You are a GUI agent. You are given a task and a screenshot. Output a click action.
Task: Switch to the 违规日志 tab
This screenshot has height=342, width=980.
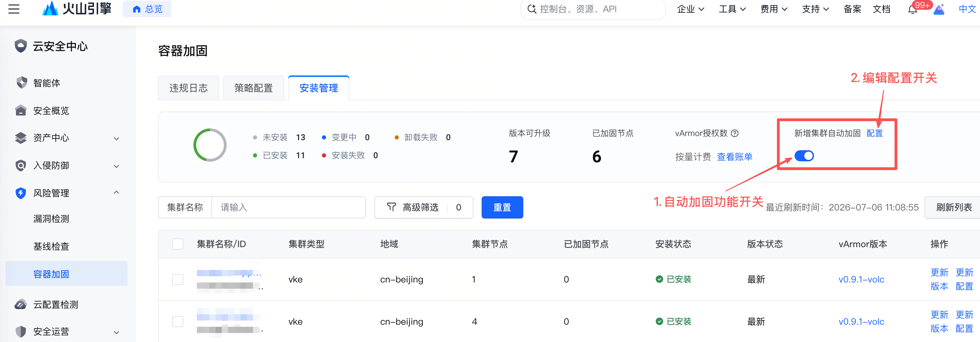188,88
